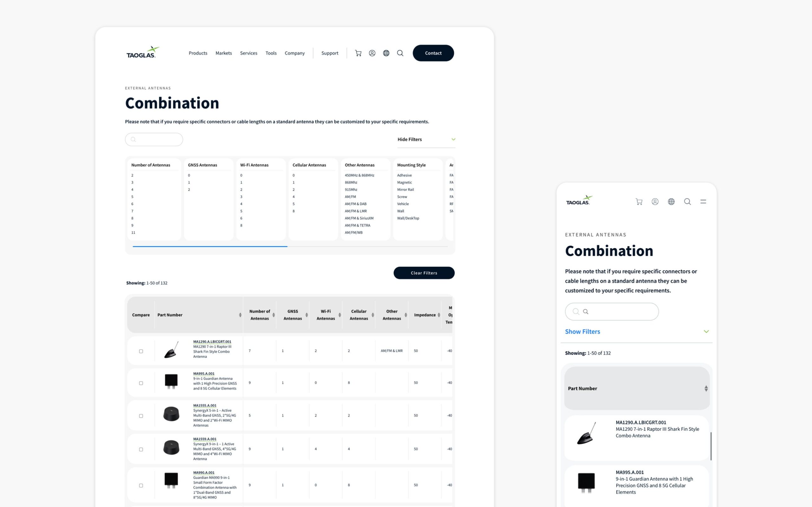Click the globe/language icon

coord(386,53)
